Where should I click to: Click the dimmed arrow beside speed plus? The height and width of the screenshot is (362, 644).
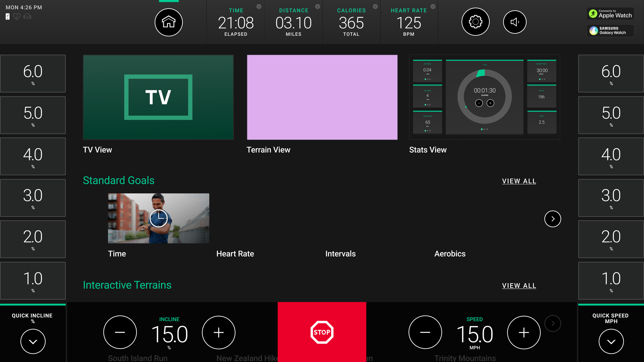click(x=553, y=323)
